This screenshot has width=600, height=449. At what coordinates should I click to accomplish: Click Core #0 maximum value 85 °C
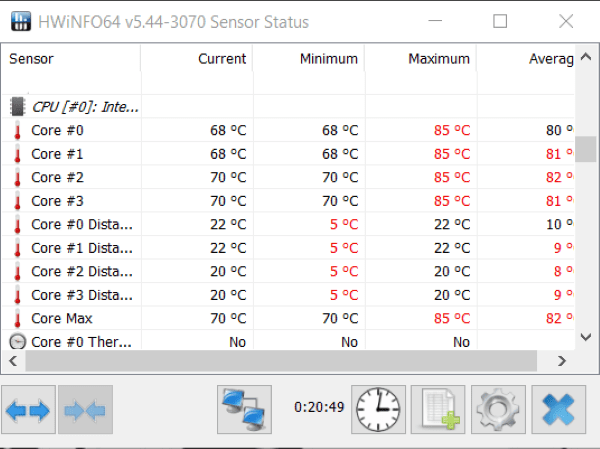click(x=452, y=130)
